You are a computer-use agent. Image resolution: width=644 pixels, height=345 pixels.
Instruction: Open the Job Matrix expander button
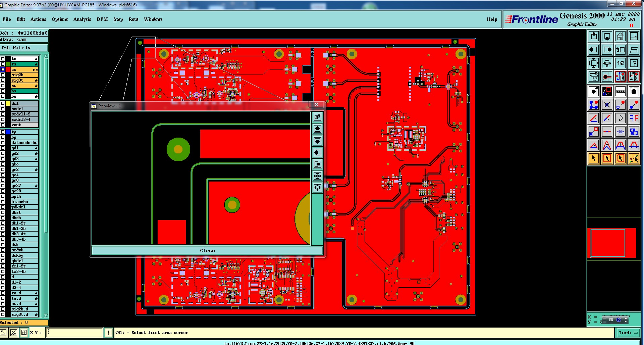point(24,48)
